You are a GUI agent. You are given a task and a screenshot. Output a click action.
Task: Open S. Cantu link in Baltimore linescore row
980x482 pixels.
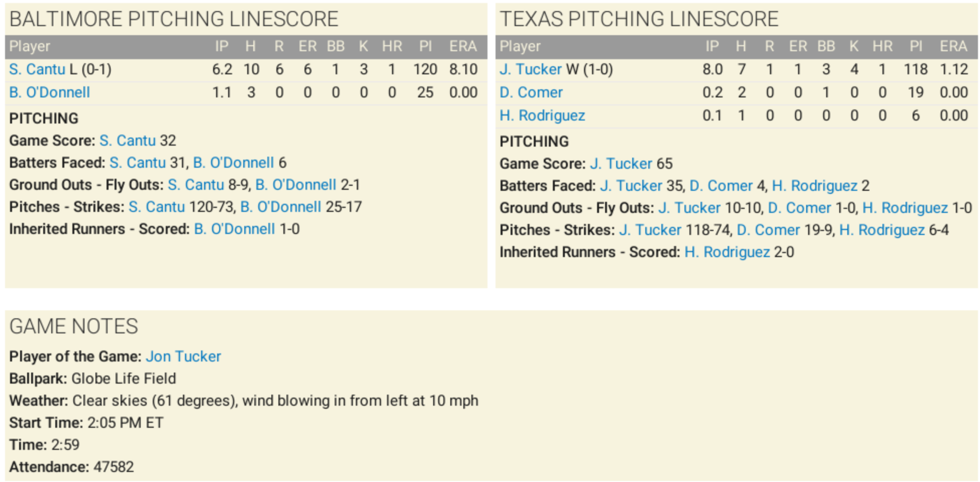coord(37,69)
